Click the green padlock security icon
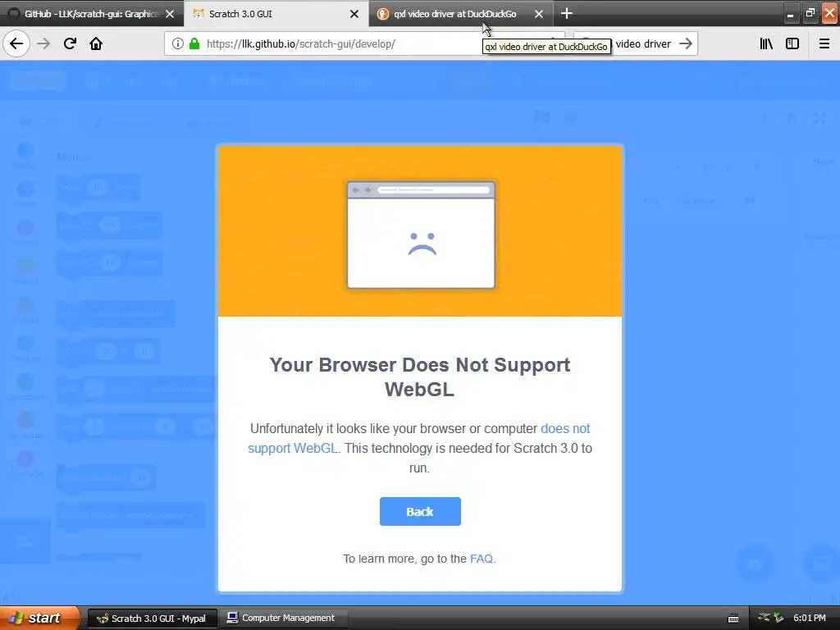840x630 pixels. point(194,44)
